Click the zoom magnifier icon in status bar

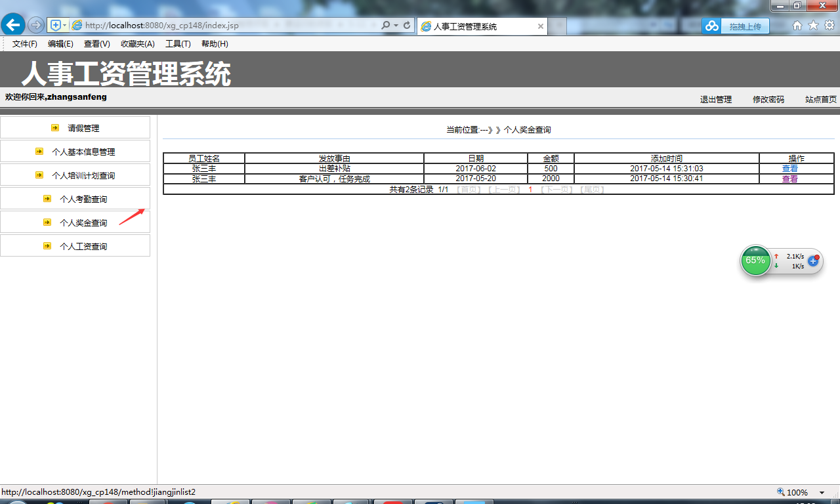(781, 492)
